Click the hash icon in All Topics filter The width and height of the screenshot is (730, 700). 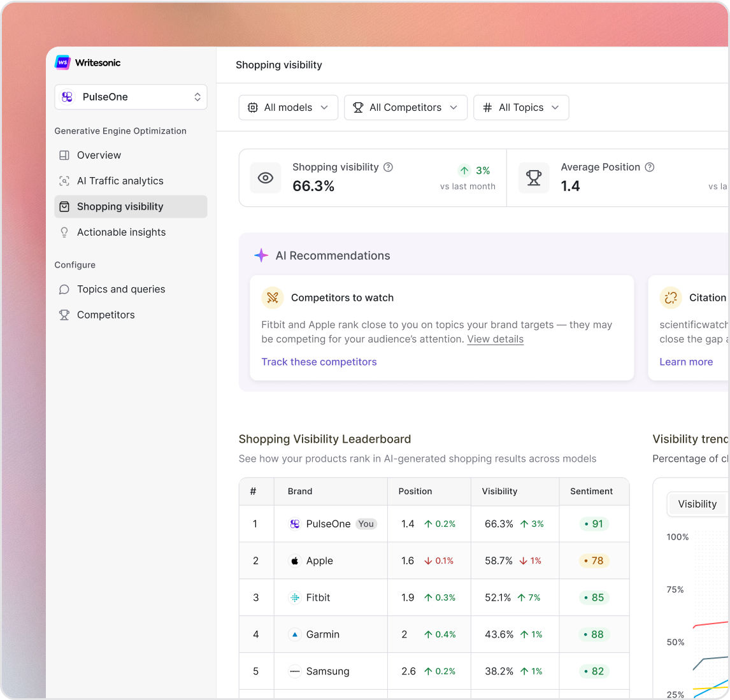(x=487, y=108)
